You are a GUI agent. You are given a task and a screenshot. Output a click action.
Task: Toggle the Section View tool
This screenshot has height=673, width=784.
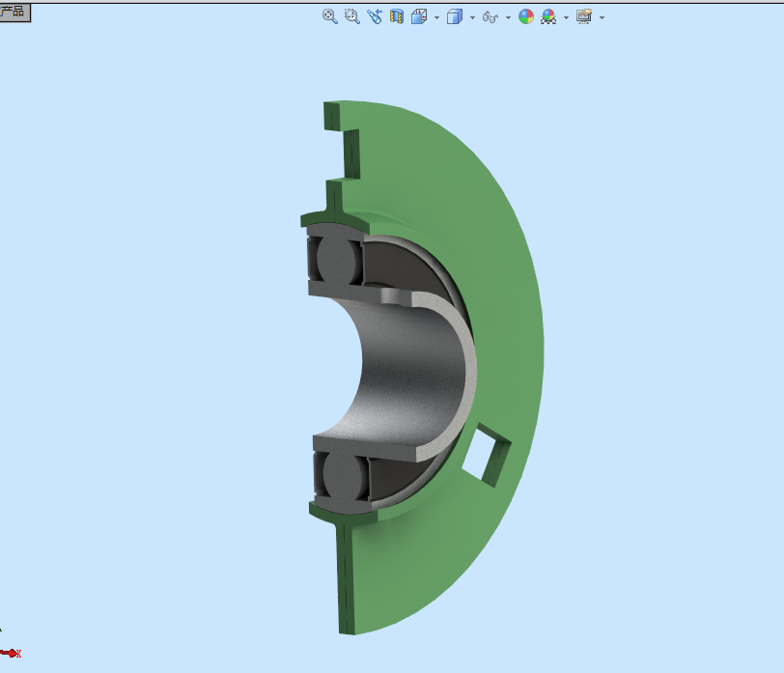tap(397, 16)
